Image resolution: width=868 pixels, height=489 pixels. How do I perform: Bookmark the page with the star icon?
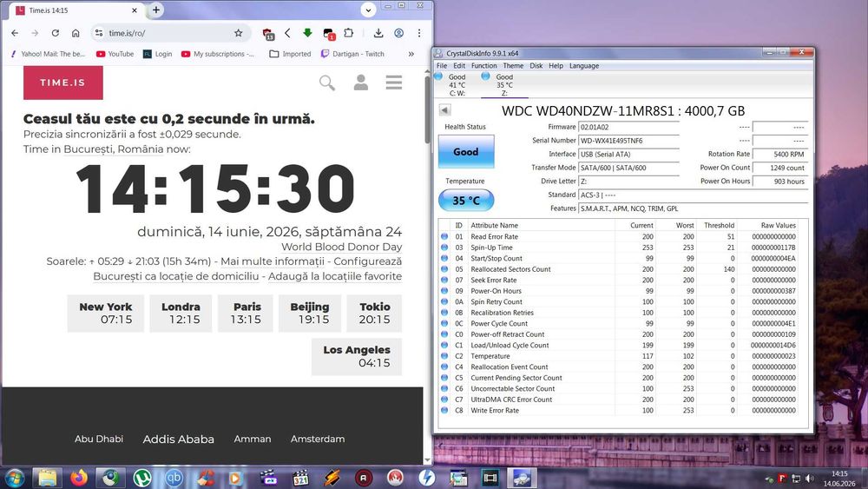coord(238,33)
